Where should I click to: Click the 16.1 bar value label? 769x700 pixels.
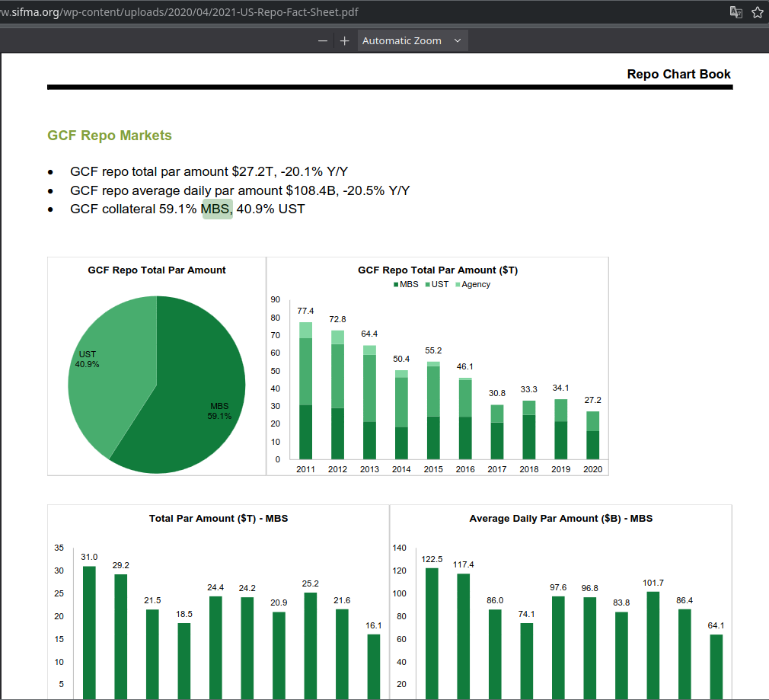[373, 626]
